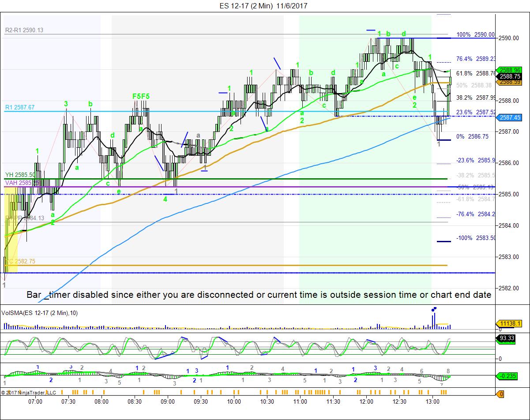Click the 2587.00 price axis label

[x=509, y=132]
